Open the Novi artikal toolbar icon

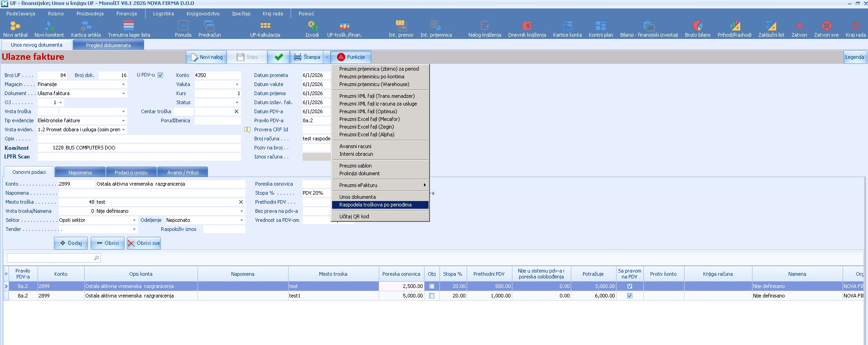(15, 29)
